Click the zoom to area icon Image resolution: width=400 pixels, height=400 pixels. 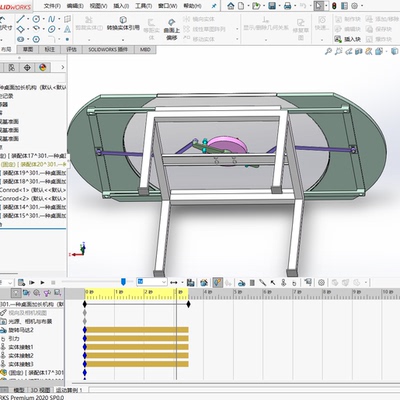point(339,51)
